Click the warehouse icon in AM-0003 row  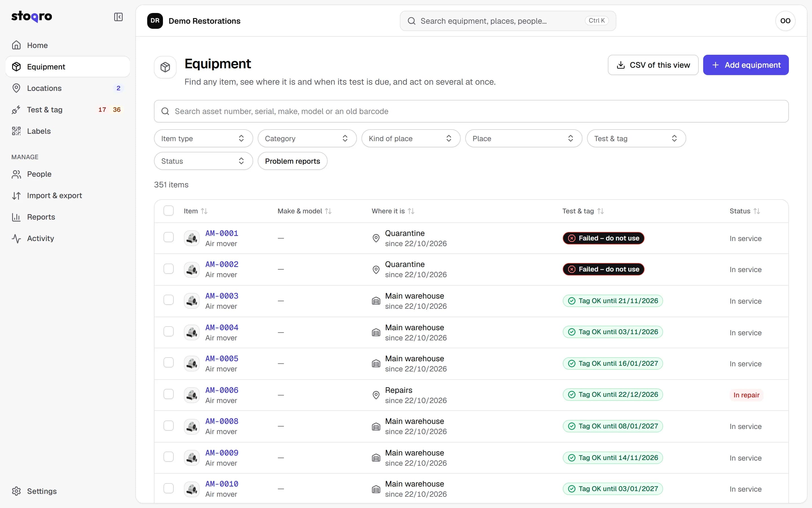376,301
